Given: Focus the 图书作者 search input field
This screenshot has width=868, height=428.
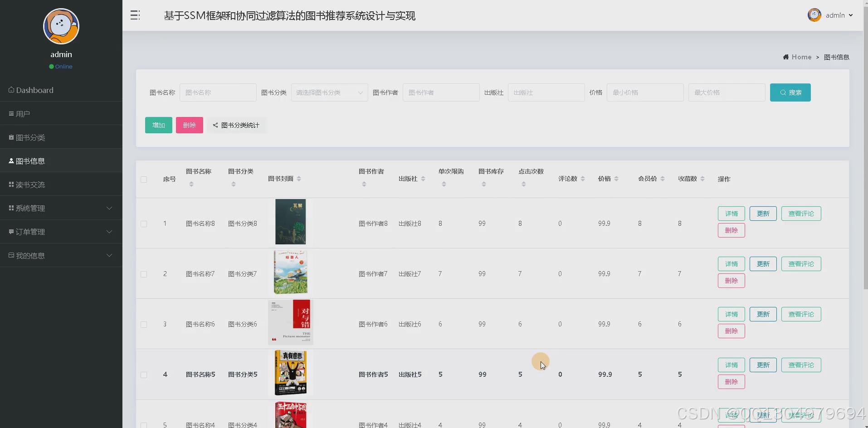Looking at the screenshot, I should 441,92.
